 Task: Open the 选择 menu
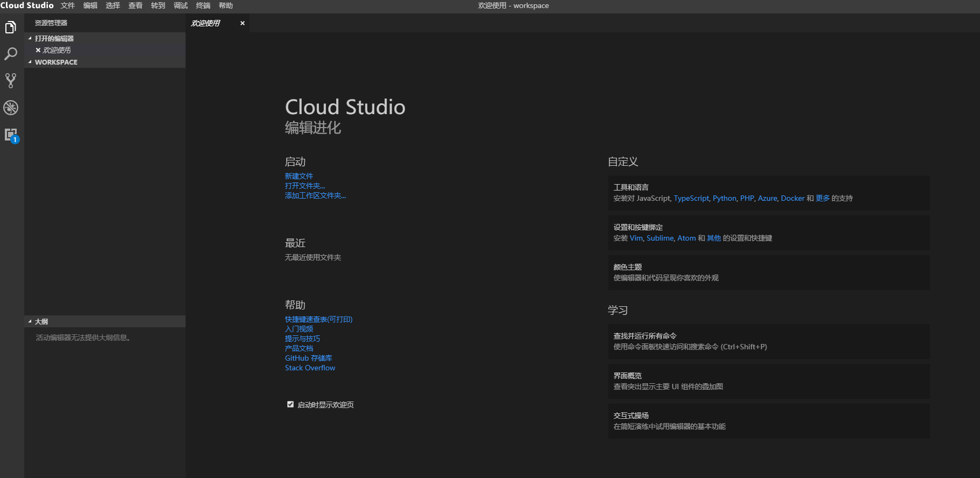pyautogui.click(x=113, y=5)
